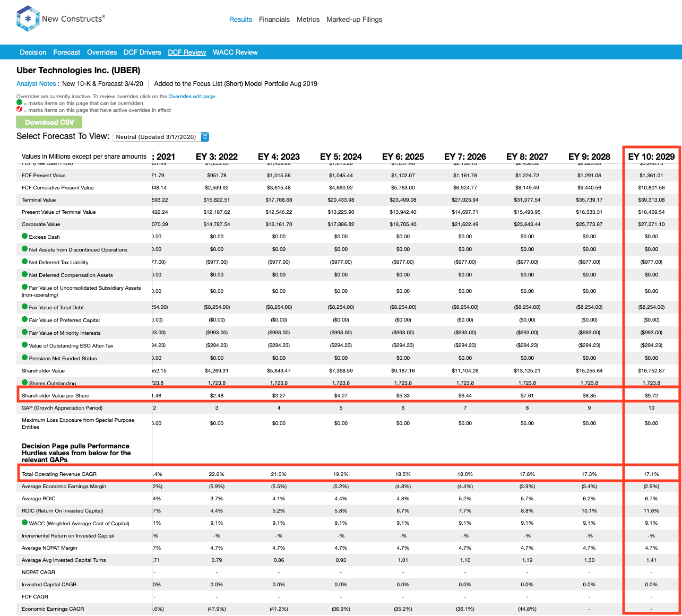682x616 pixels.
Task: Click the green legend dot for overridable items
Action: 19,102
